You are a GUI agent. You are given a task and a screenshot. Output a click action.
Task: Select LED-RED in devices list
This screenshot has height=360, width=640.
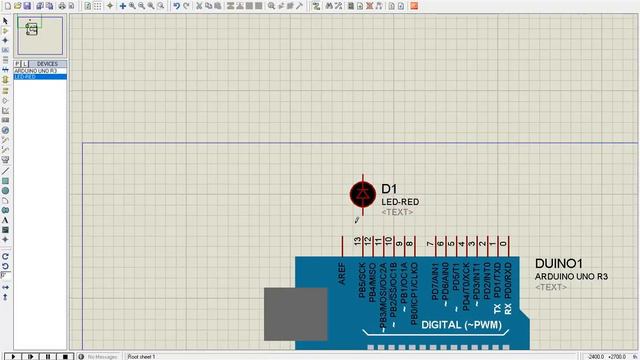[x=40, y=77]
